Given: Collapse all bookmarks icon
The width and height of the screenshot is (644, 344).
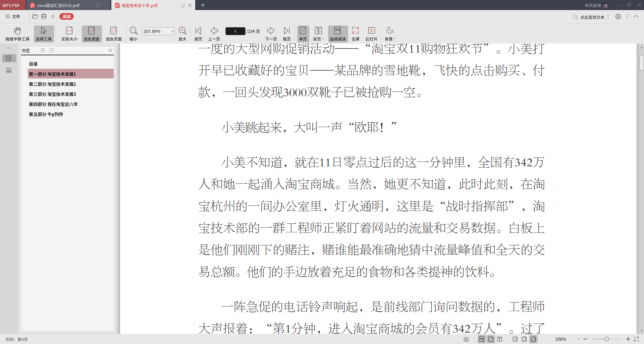Looking at the screenshot, I should click(x=52, y=50).
